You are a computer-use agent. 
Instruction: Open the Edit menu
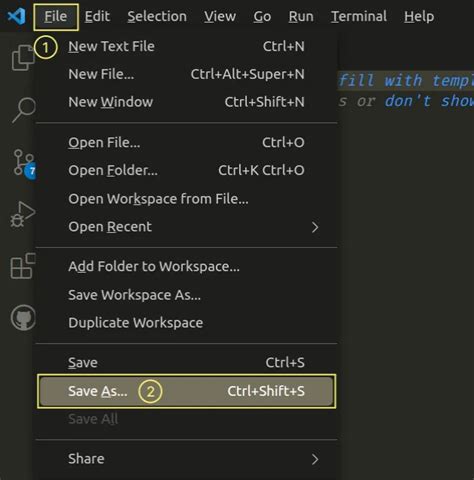(x=97, y=16)
